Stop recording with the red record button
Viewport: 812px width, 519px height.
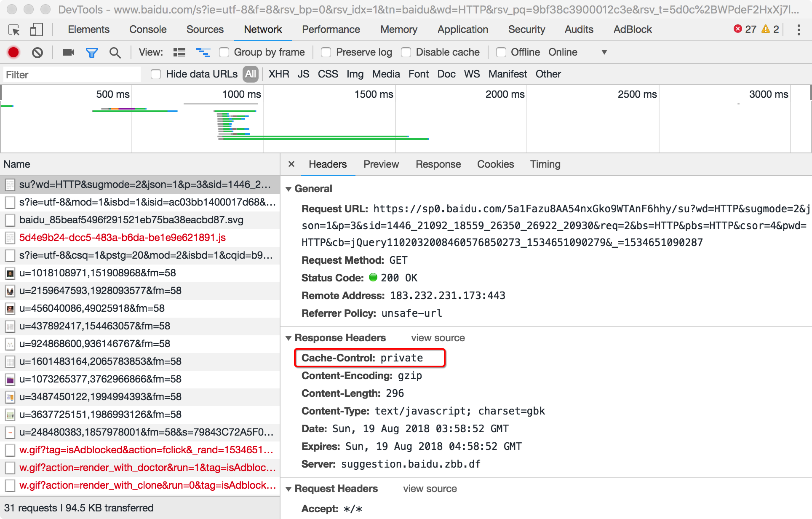pyautogui.click(x=13, y=52)
